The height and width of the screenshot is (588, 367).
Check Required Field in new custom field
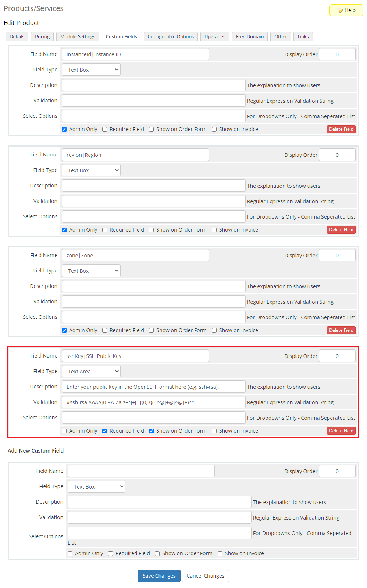coord(111,553)
